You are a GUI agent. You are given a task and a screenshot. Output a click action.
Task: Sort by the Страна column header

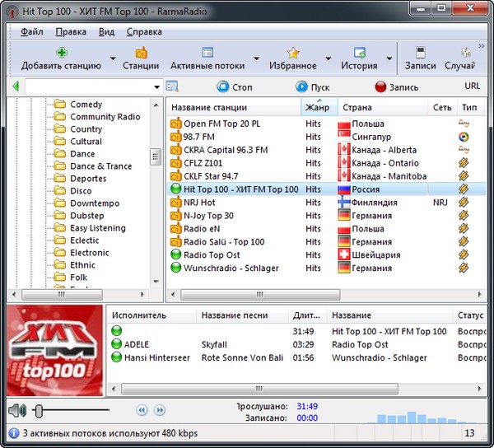pyautogui.click(x=357, y=107)
